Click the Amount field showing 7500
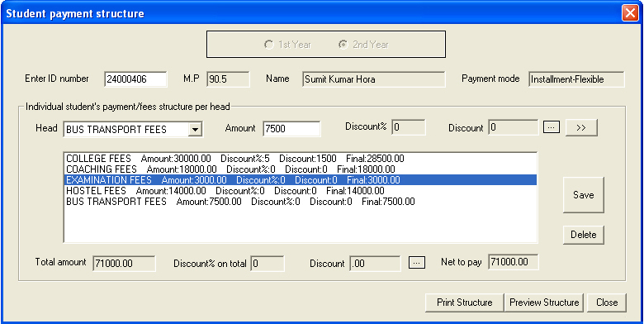 [291, 129]
